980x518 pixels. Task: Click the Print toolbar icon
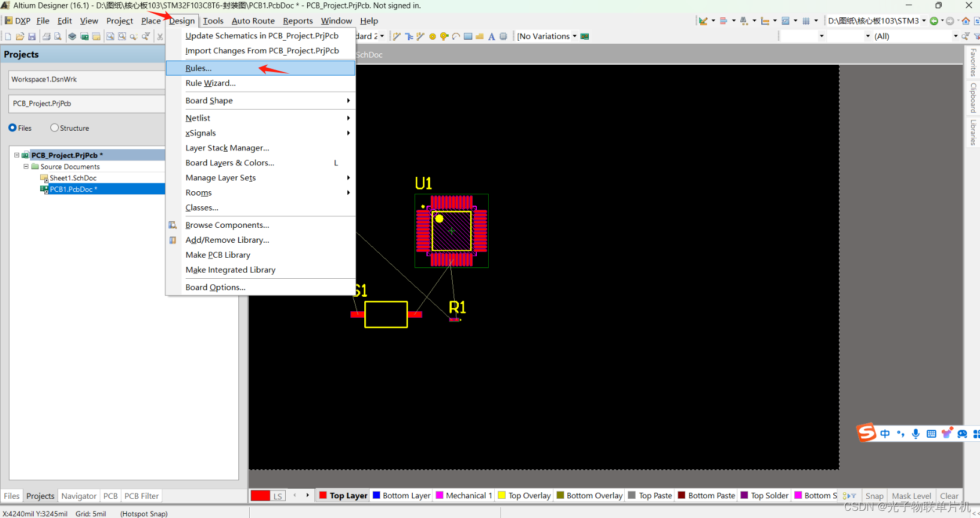46,37
